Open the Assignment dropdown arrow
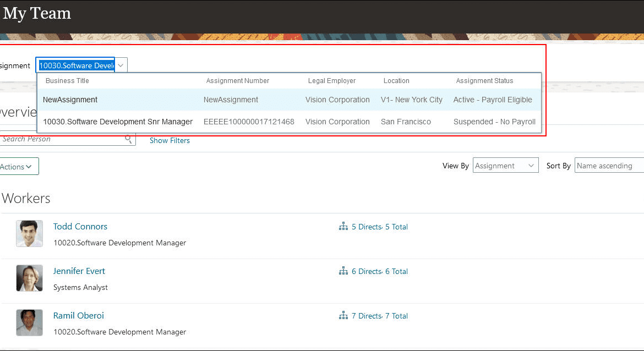This screenshot has width=644, height=351. tap(121, 64)
